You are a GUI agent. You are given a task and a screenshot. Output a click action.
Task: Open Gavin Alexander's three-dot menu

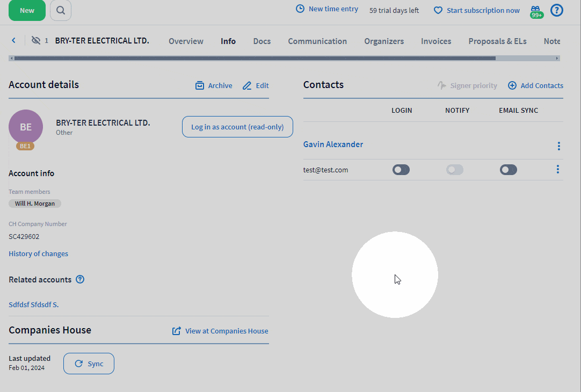tap(558, 146)
